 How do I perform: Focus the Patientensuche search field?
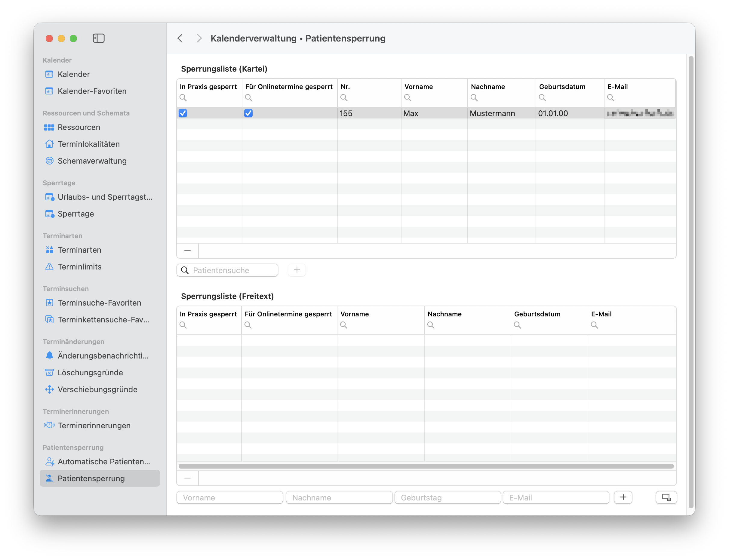[x=227, y=270]
